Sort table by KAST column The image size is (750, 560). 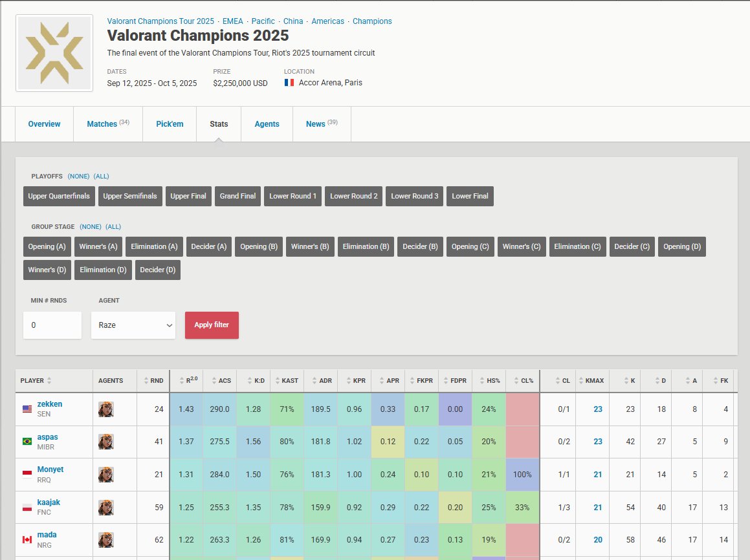click(x=287, y=381)
